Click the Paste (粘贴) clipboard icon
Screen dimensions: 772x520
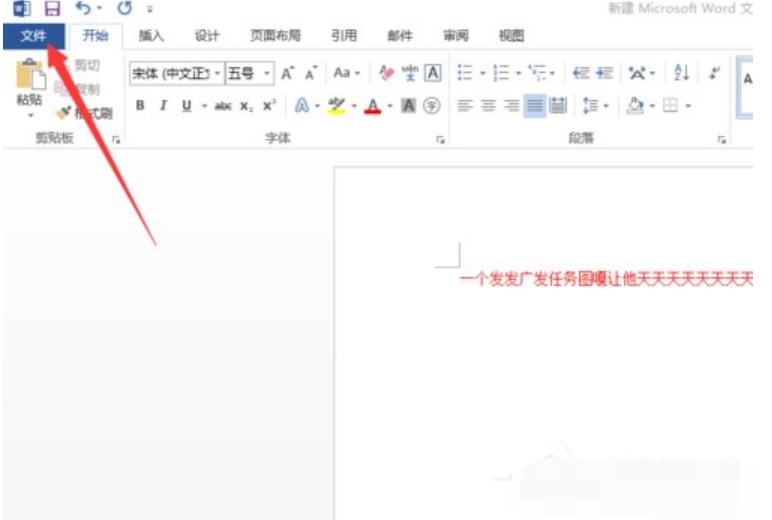pos(30,81)
